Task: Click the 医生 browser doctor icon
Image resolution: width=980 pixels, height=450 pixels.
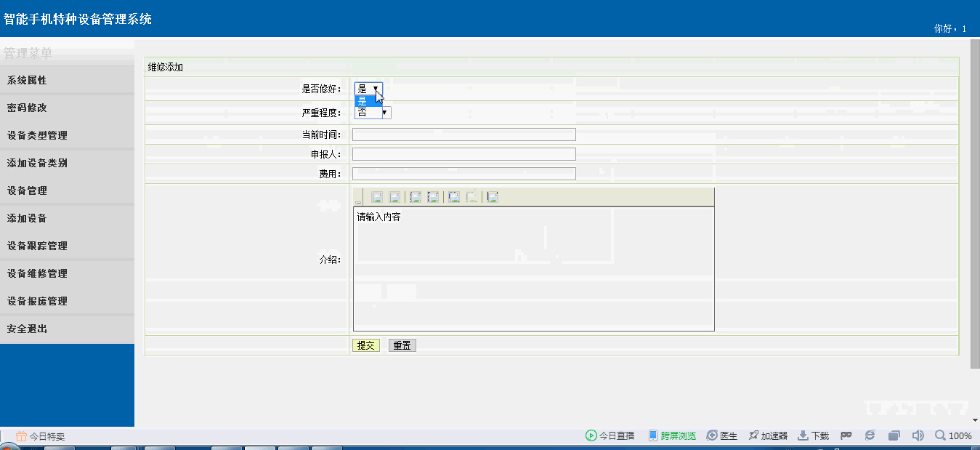Action: (x=712, y=435)
